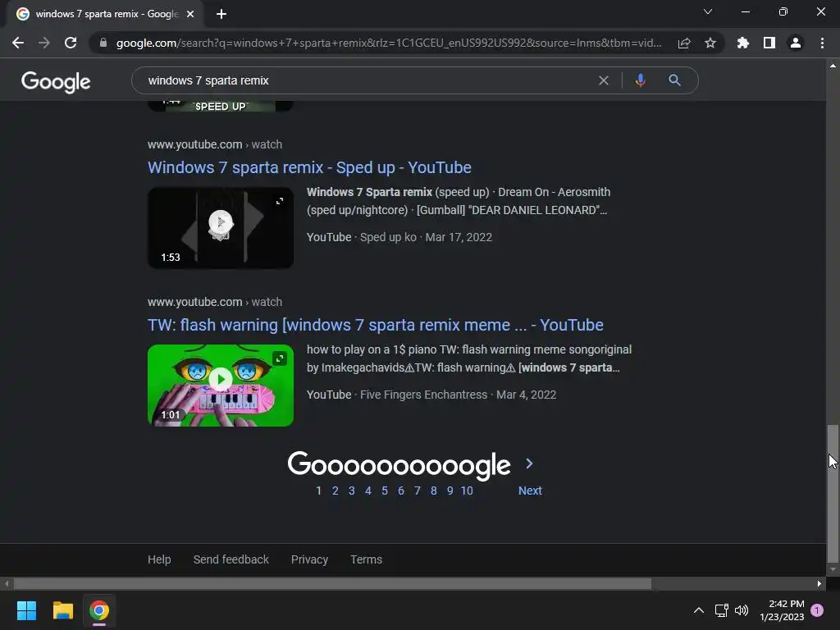Image resolution: width=840 pixels, height=630 pixels.
Task: Open the Chrome extensions puzzle icon
Action: pos(743,43)
